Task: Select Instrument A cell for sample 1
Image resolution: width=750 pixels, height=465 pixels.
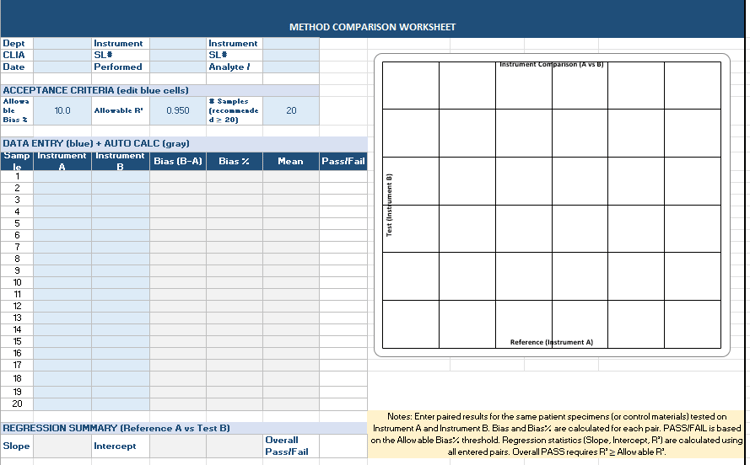Action: click(x=62, y=176)
